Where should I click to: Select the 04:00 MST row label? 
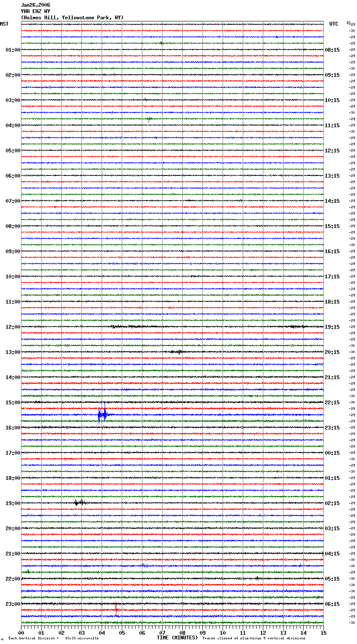[13, 126]
